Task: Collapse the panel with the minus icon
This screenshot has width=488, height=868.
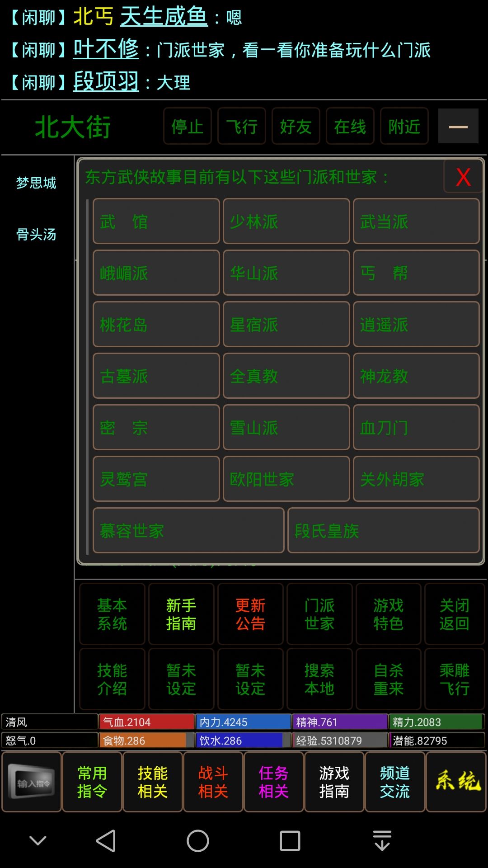Action: pos(458,126)
